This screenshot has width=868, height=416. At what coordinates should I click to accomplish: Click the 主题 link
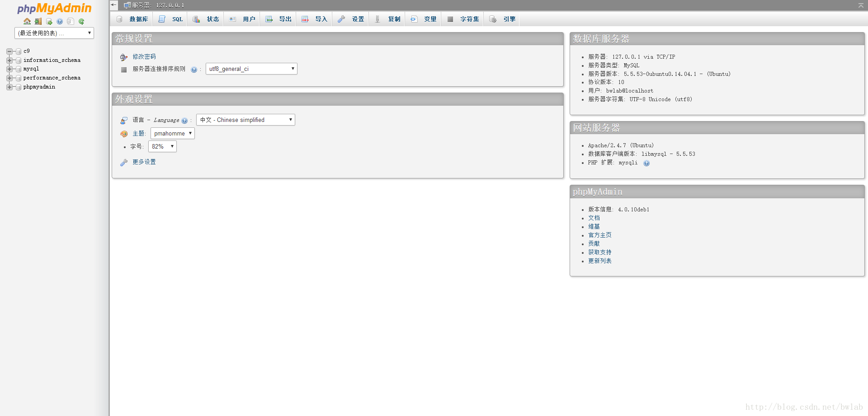pos(138,134)
